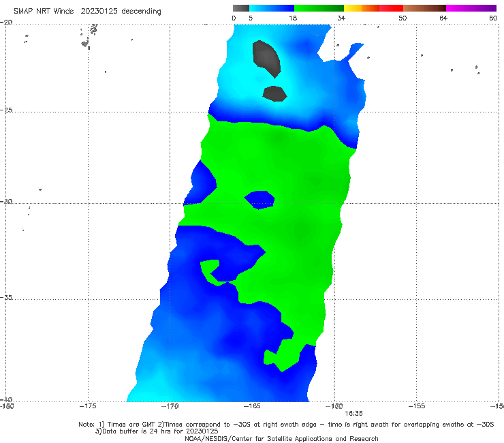504x443 pixels.
Task: Click the 'SMAP NRT Winds 20230125 descending' title
Action: (x=87, y=11)
